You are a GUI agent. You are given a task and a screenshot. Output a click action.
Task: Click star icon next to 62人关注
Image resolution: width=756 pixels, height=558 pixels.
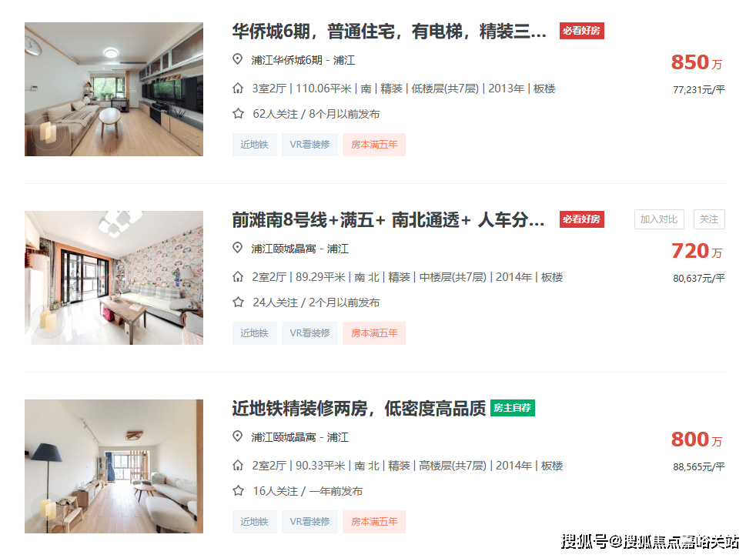238,114
